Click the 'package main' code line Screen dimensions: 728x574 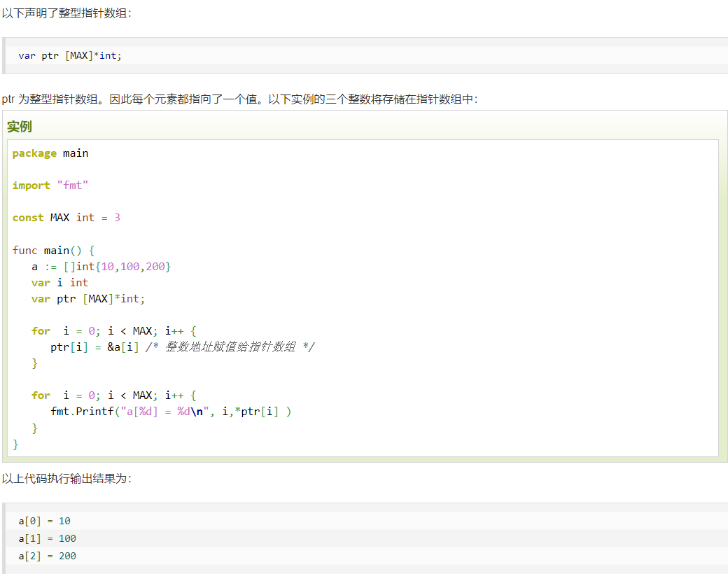[50, 153]
